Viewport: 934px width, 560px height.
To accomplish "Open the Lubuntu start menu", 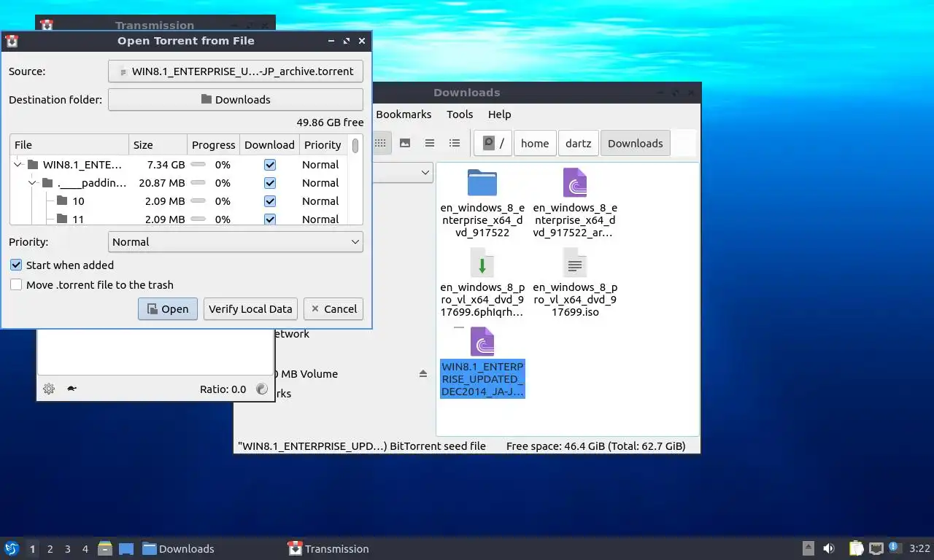I will click(x=11, y=548).
